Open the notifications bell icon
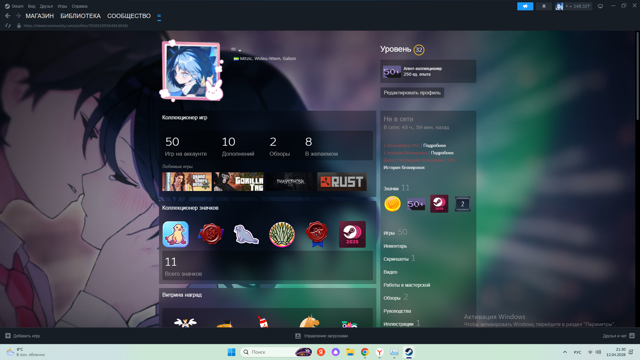Viewport: 640px width, 360px height. click(x=544, y=6)
